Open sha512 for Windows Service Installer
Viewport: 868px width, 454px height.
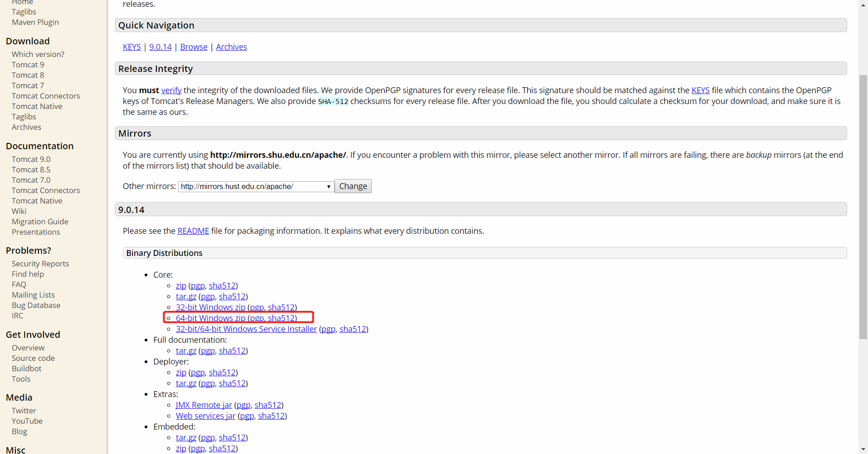[353, 329]
